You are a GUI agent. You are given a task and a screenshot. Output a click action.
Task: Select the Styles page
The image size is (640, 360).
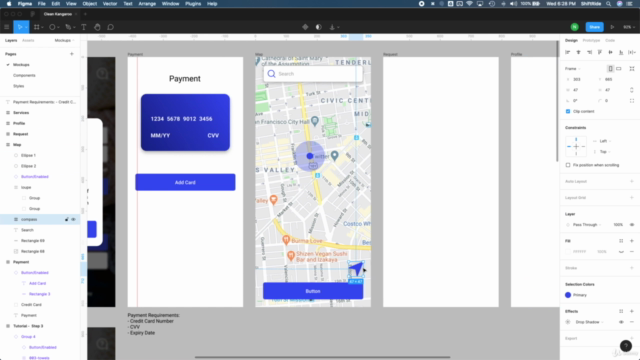coord(18,86)
